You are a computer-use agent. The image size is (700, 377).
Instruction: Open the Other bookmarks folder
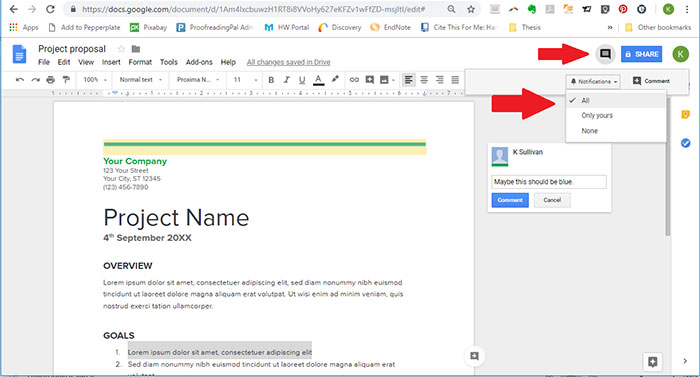point(658,28)
